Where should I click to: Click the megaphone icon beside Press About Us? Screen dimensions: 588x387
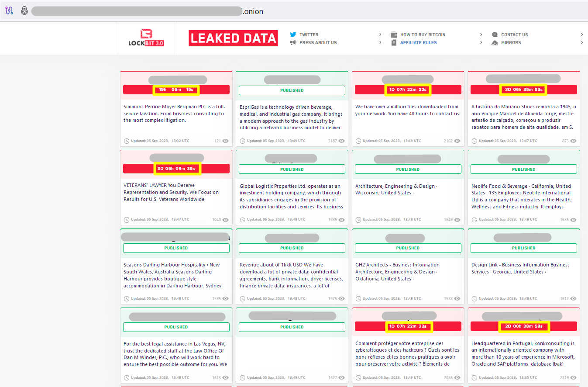[293, 42]
